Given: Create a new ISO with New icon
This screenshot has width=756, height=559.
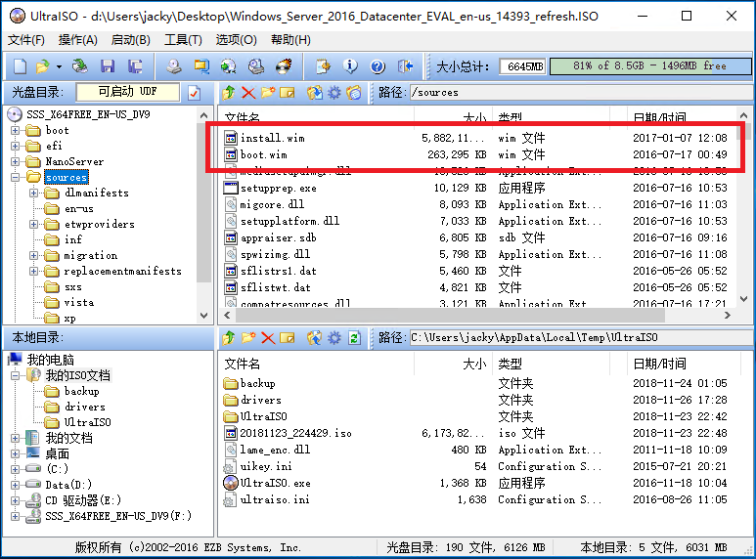Looking at the screenshot, I should 20,66.
